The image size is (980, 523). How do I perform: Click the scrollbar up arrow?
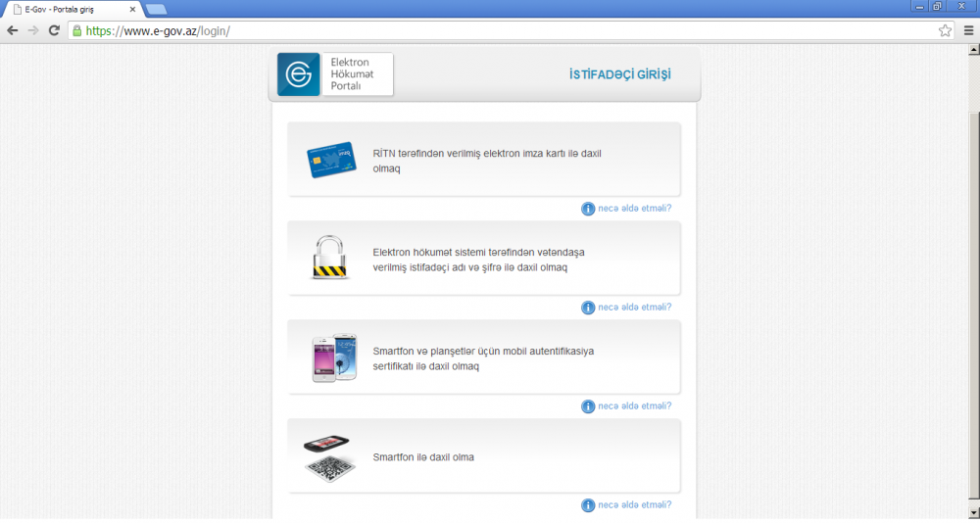tap(974, 49)
